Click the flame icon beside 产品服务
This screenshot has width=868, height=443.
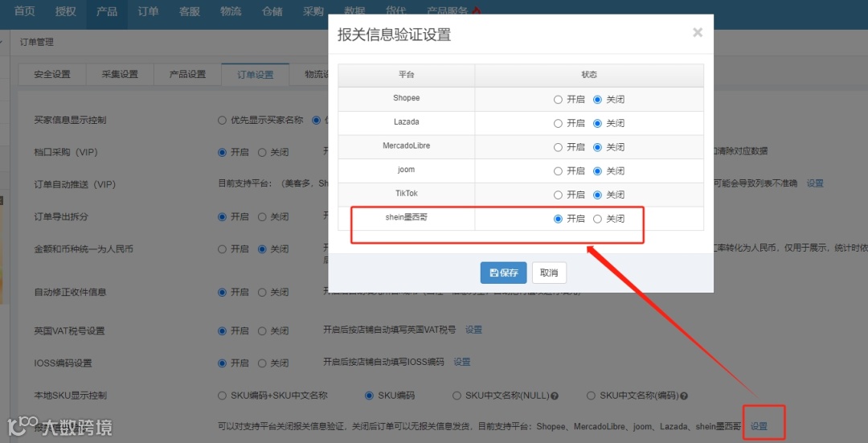point(477,11)
